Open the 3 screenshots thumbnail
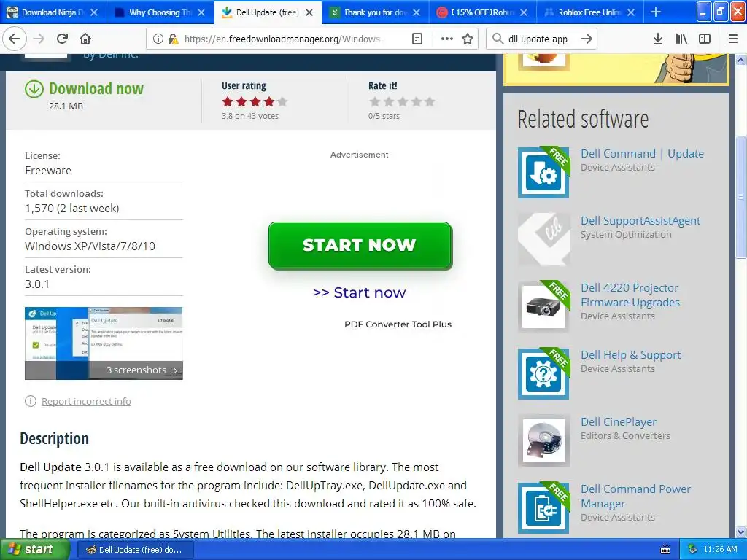 [x=104, y=343]
